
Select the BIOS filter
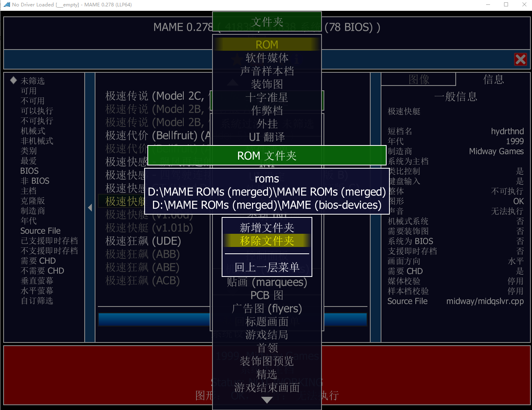point(30,171)
